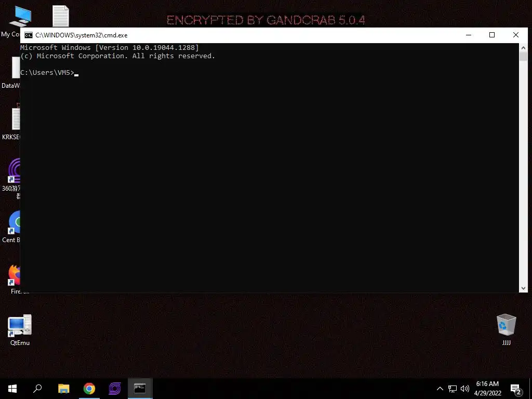Click the cmd.exe title bar path text
This screenshot has height=399, width=532.
82,35
